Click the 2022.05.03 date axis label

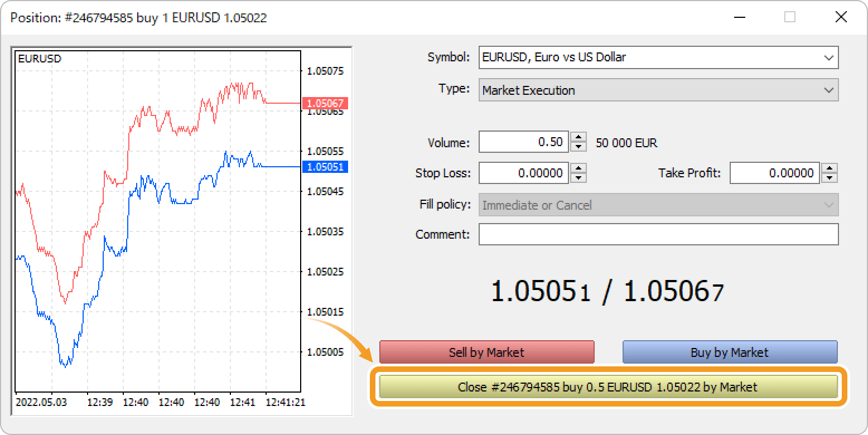(41, 402)
